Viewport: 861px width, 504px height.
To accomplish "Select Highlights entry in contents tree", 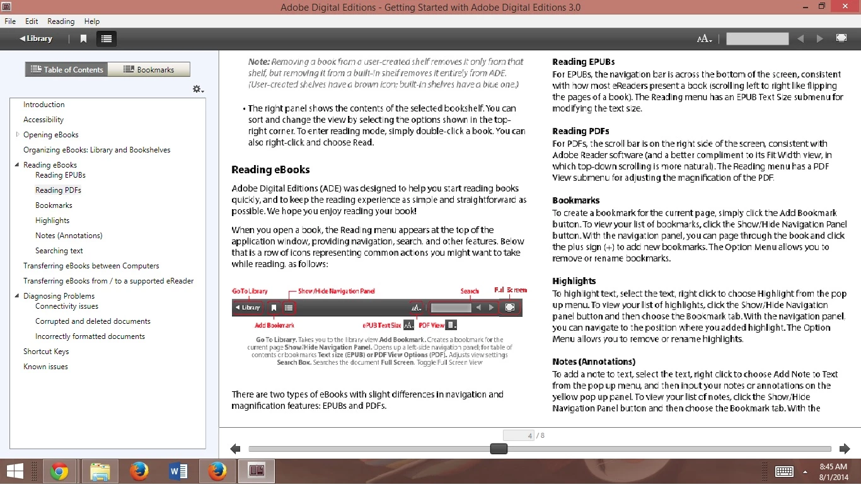I will click(x=52, y=220).
